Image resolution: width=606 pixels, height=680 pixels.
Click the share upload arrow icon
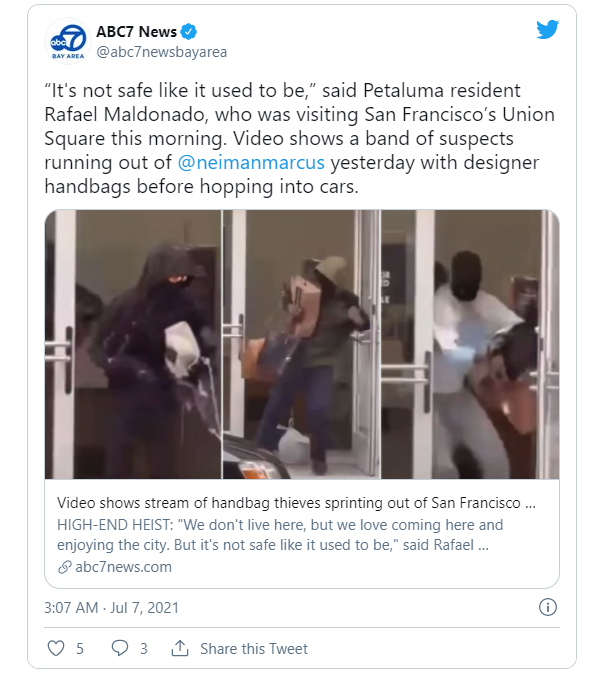click(x=180, y=648)
